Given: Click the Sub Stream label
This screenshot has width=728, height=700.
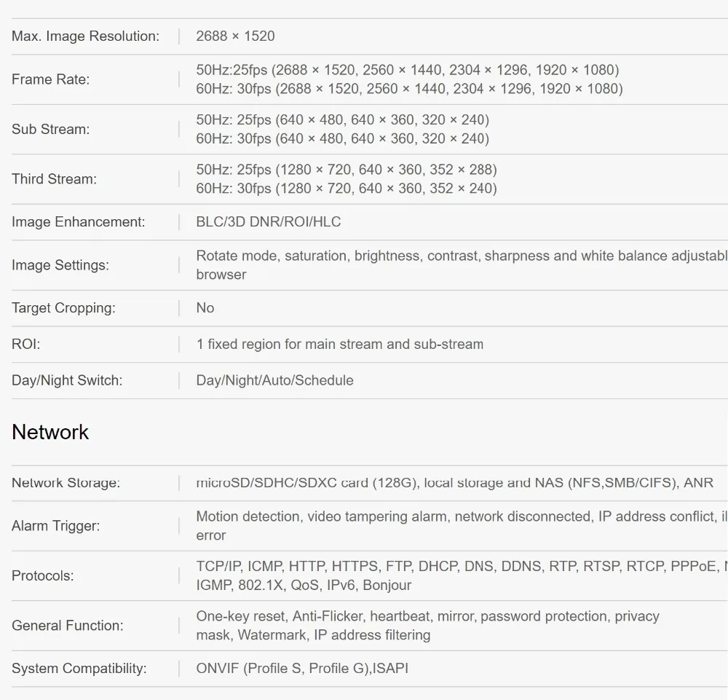Looking at the screenshot, I should (x=51, y=129).
